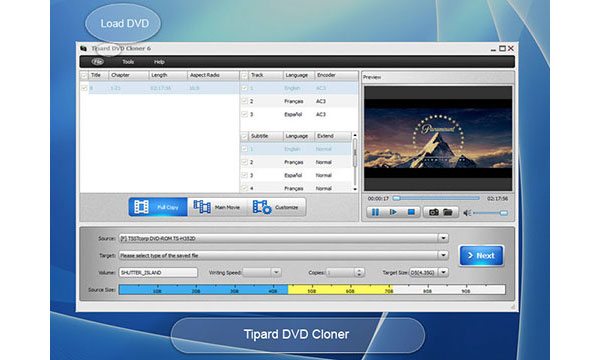Click the play/step forward button
The height and width of the screenshot is (360, 600).
(x=393, y=212)
